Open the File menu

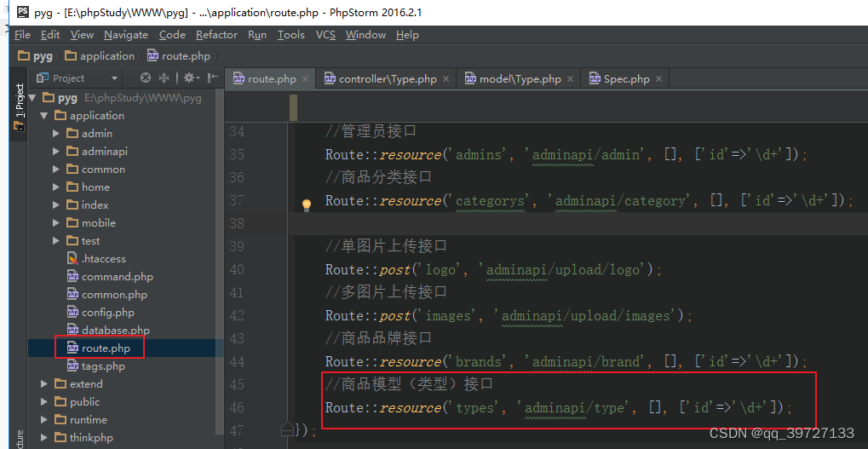(22, 35)
